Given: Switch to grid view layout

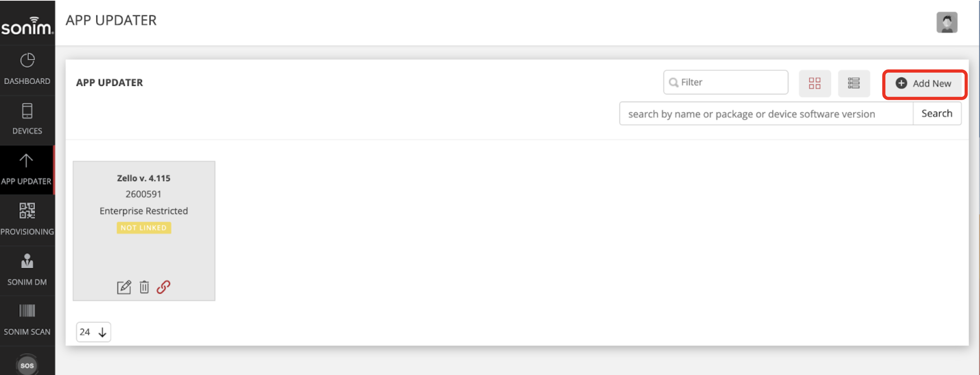Looking at the screenshot, I should [x=815, y=83].
